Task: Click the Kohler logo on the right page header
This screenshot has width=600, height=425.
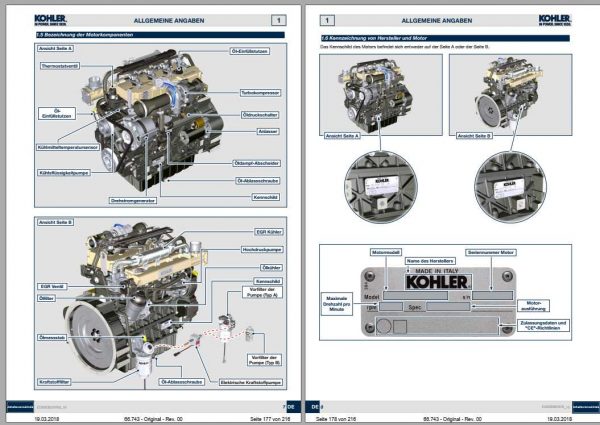Action: click(x=554, y=20)
